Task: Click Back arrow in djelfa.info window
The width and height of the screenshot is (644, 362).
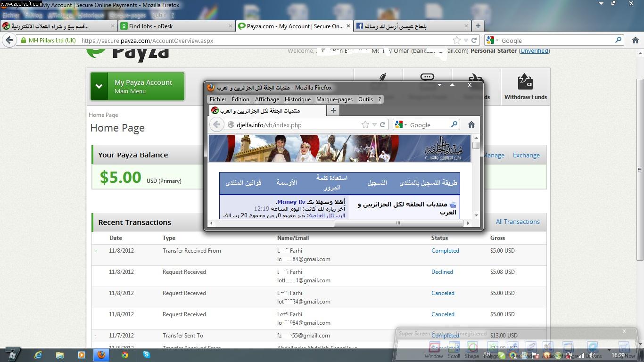Action: [x=216, y=124]
